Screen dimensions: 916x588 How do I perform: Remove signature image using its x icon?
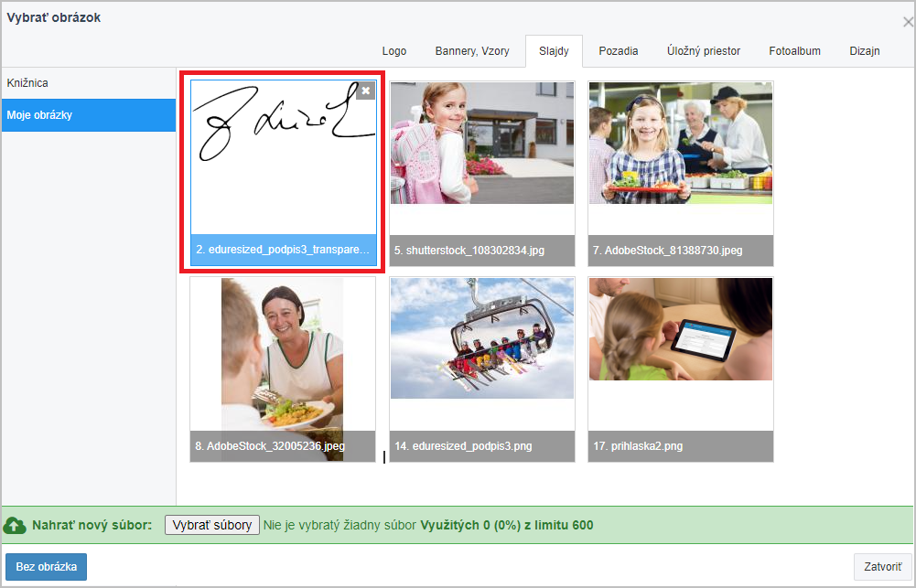coord(366,91)
